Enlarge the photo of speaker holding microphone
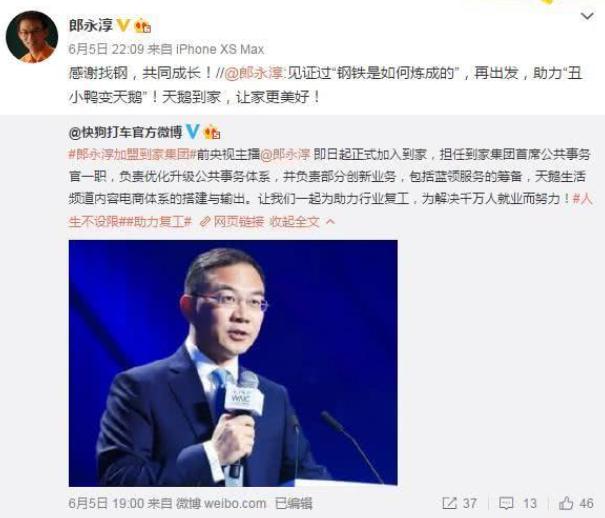Screen dimensions: 605x518 (233, 363)
